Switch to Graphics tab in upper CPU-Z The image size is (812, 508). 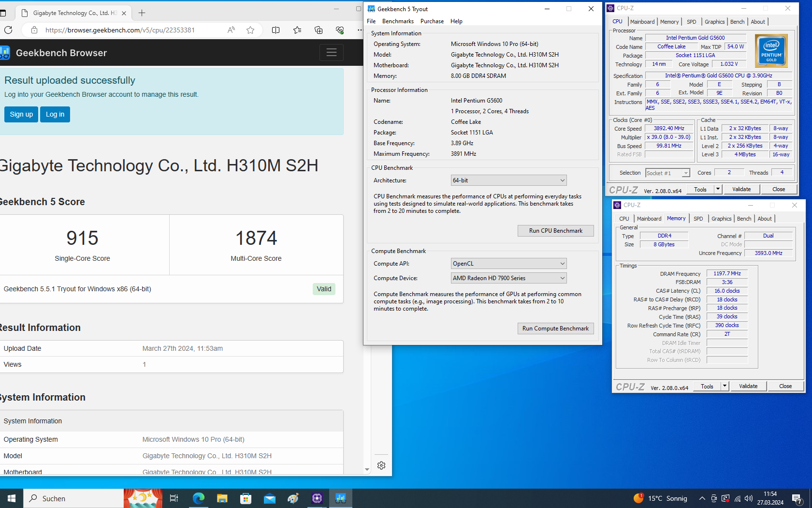(x=714, y=22)
